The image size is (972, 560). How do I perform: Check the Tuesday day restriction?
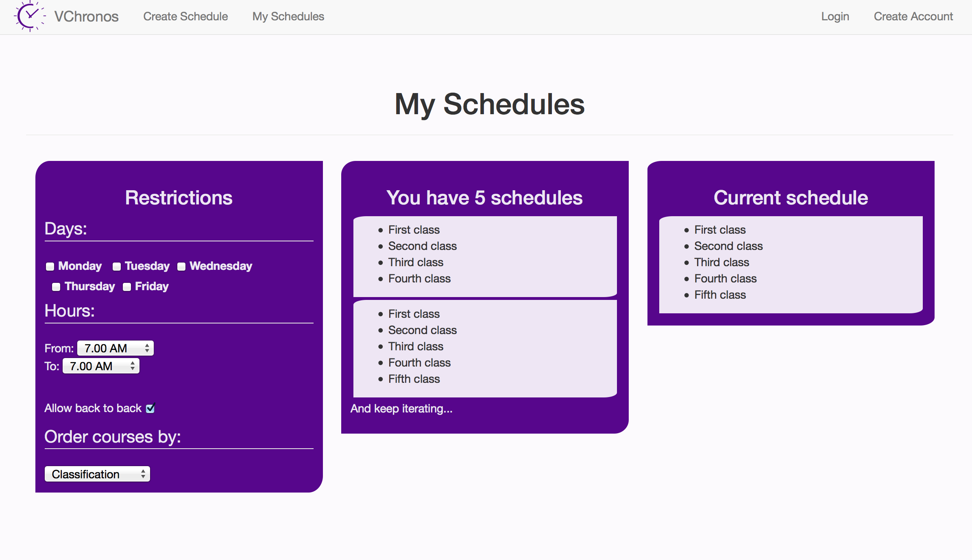tap(117, 267)
